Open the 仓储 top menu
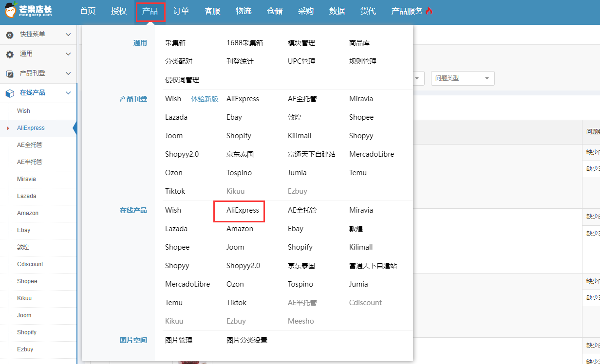Image resolution: width=600 pixels, height=364 pixels. pos(275,11)
